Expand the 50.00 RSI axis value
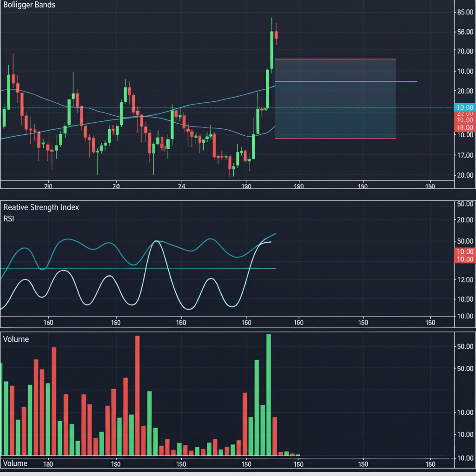The image size is (476, 476). pos(464,204)
